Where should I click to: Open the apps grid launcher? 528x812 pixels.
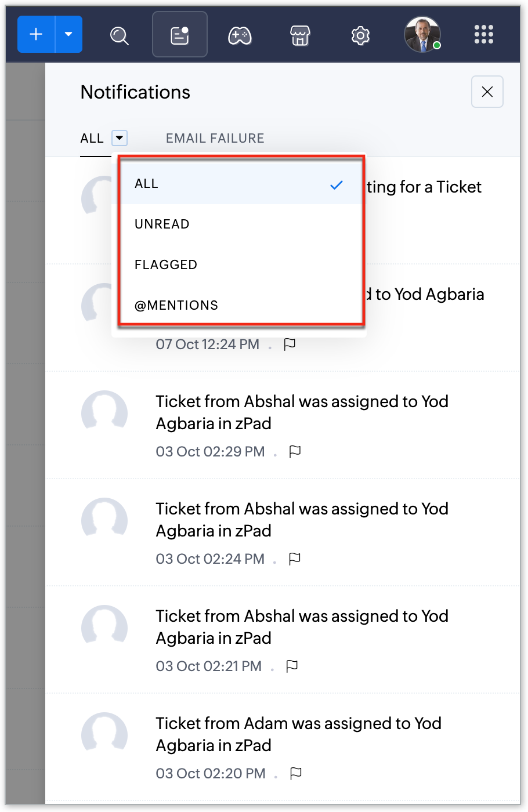click(483, 35)
